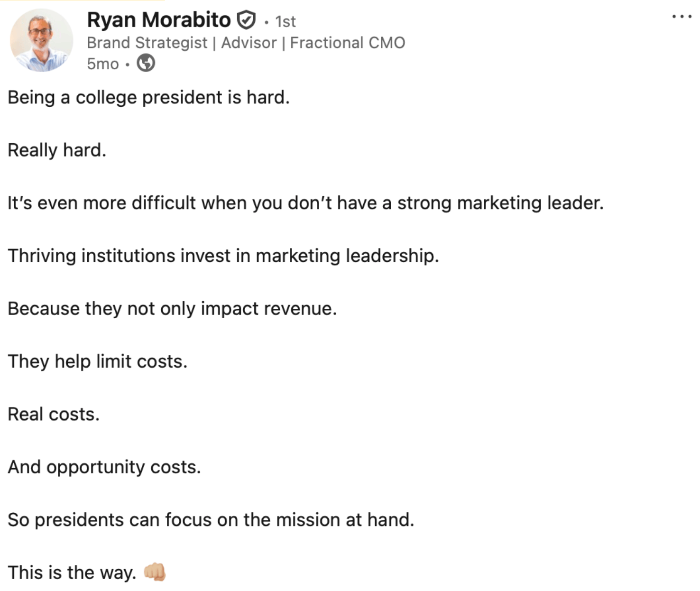The width and height of the screenshot is (700, 591).
Task: Click the 'So presidents can focus' sentence
Action: pos(211,520)
